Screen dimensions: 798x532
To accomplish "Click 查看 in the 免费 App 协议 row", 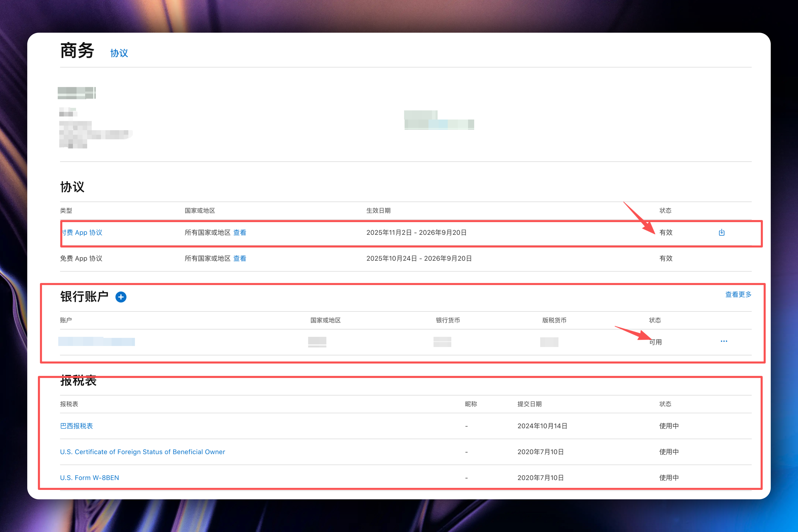I will [x=240, y=259].
